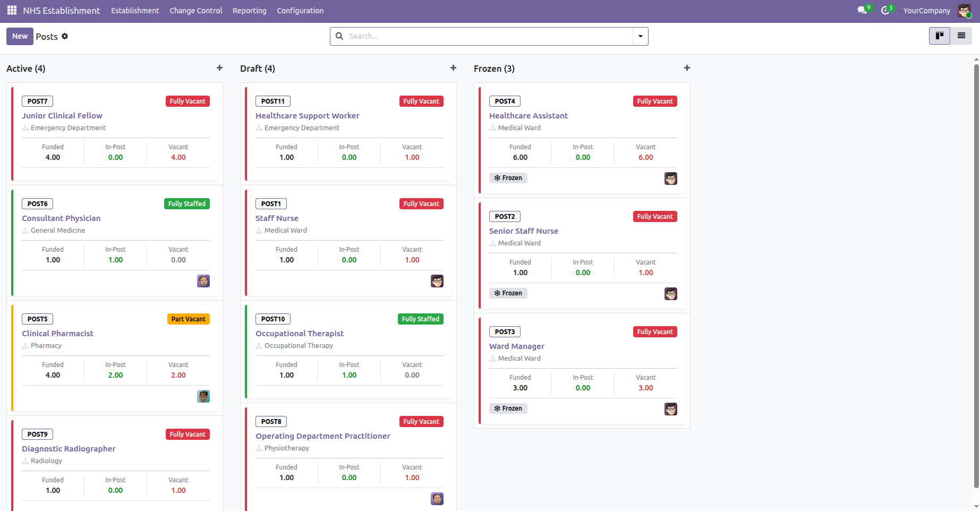Click the Active column header
Viewport: 980px width, 511px height.
point(26,69)
